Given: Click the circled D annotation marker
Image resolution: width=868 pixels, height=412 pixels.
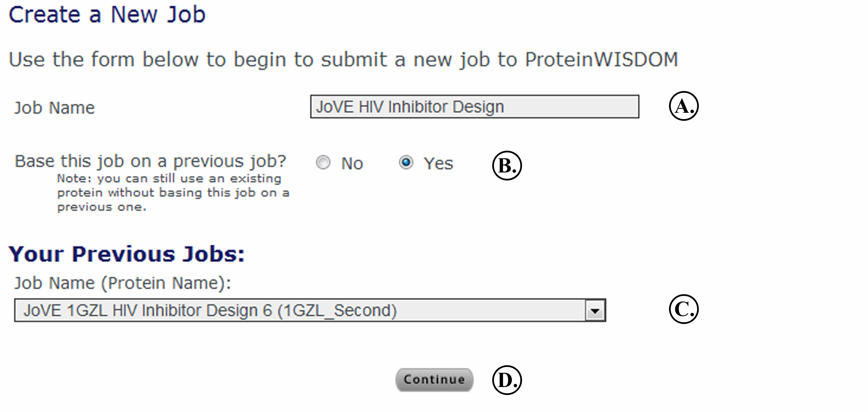Looking at the screenshot, I should pyautogui.click(x=506, y=380).
